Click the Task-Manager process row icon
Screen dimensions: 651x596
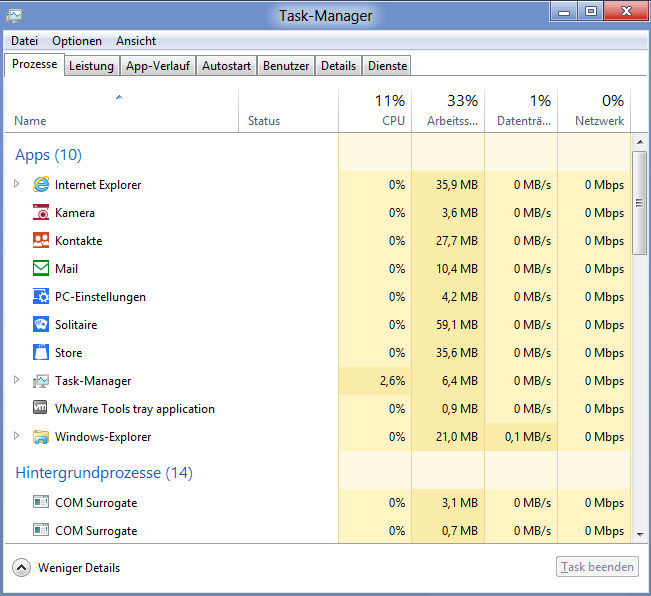tap(41, 380)
